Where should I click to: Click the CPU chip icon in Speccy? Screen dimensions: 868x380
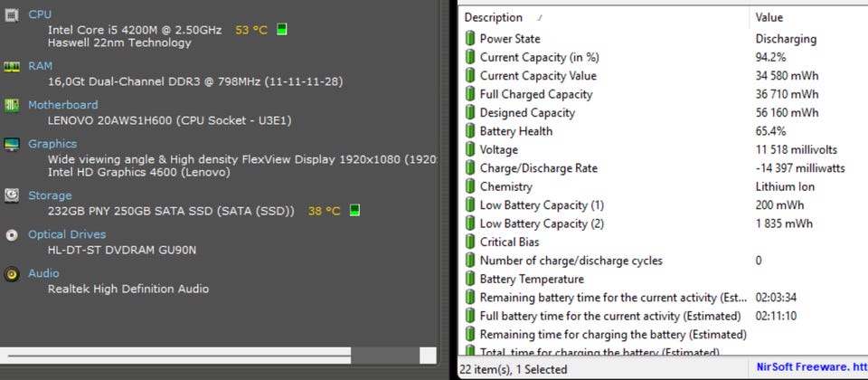coord(11,15)
